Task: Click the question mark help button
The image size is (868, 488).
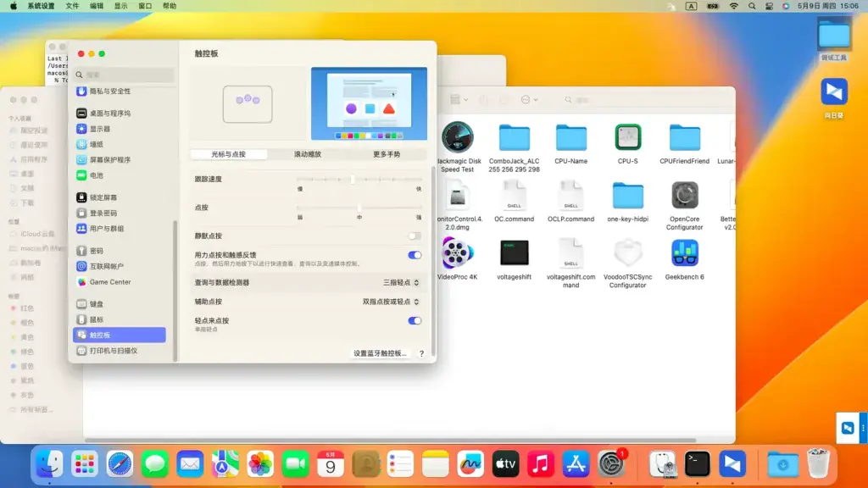Action: pos(421,353)
